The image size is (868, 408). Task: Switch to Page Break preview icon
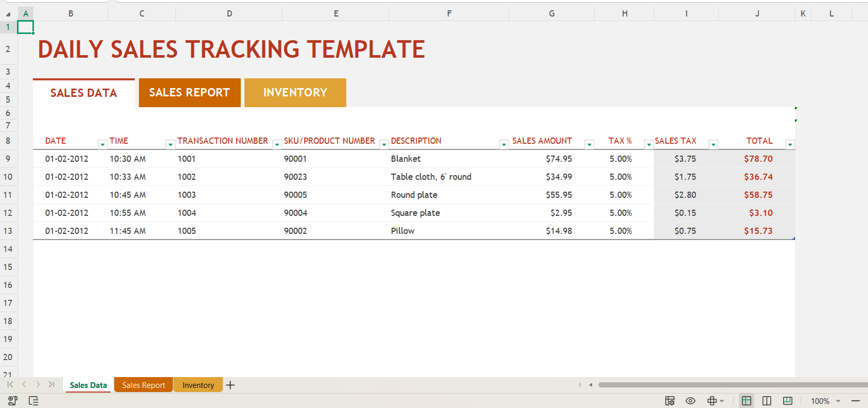point(767,401)
